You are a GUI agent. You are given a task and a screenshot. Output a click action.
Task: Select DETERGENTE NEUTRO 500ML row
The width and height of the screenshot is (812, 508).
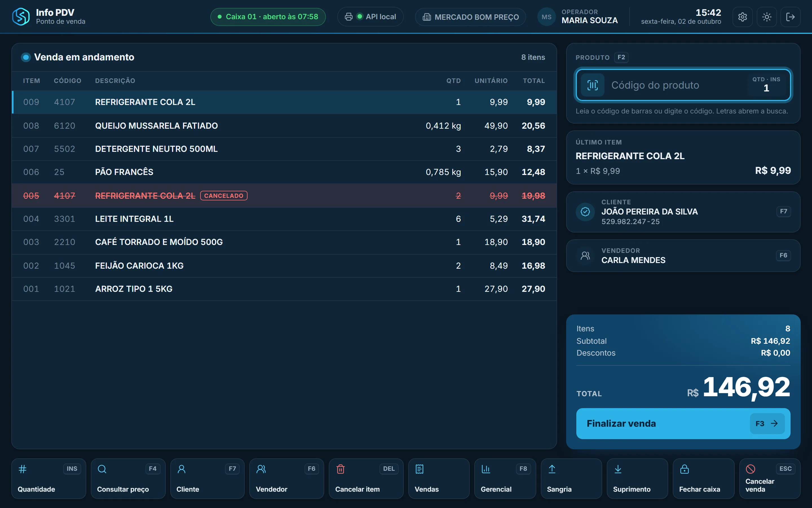pos(284,149)
